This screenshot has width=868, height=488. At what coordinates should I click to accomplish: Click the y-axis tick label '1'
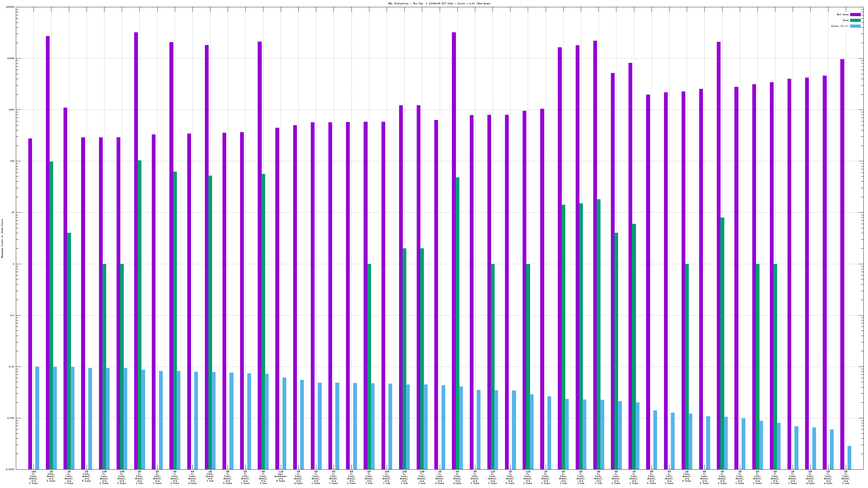pyautogui.click(x=14, y=264)
